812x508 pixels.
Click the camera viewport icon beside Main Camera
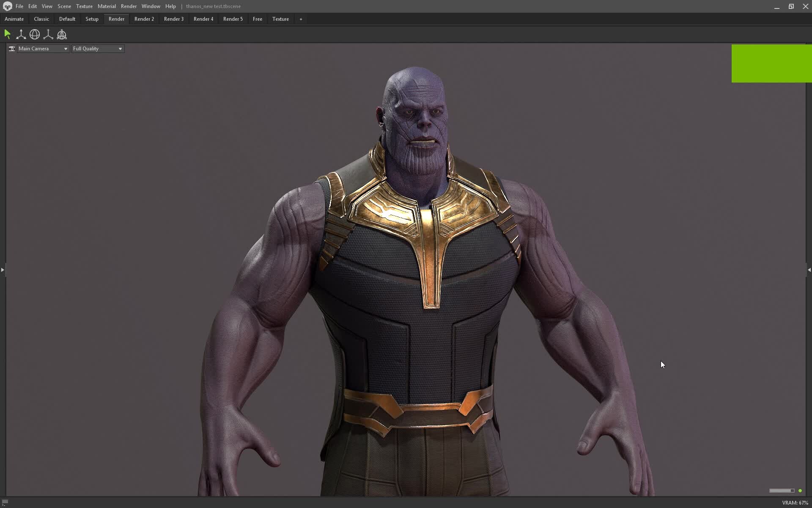pos(11,48)
